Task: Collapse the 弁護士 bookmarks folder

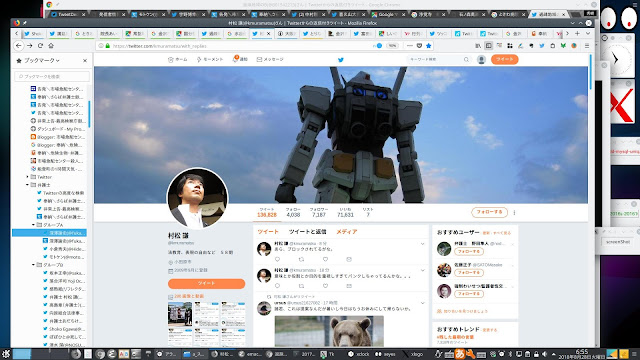Action: click(27, 185)
